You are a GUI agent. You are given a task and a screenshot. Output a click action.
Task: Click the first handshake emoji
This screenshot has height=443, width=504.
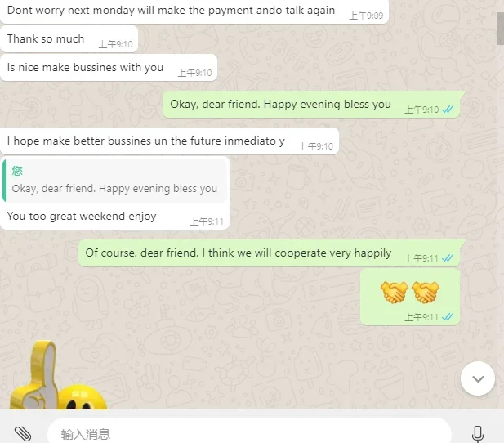[394, 292]
